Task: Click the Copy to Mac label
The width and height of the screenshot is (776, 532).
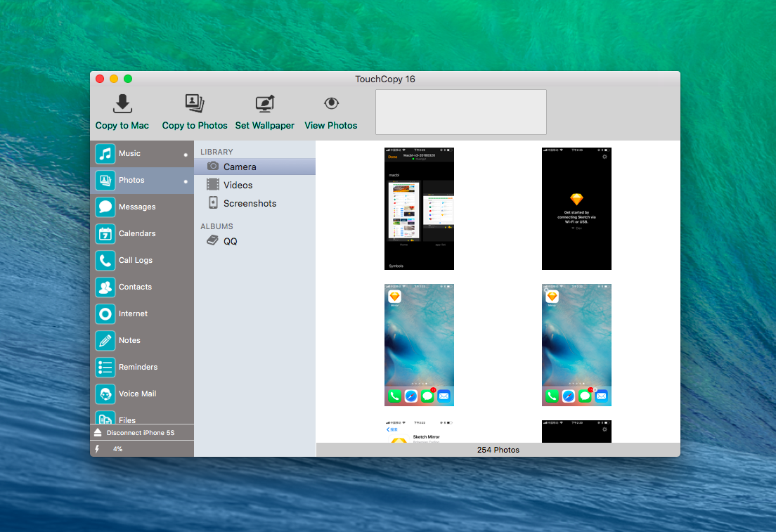Action: 122,126
